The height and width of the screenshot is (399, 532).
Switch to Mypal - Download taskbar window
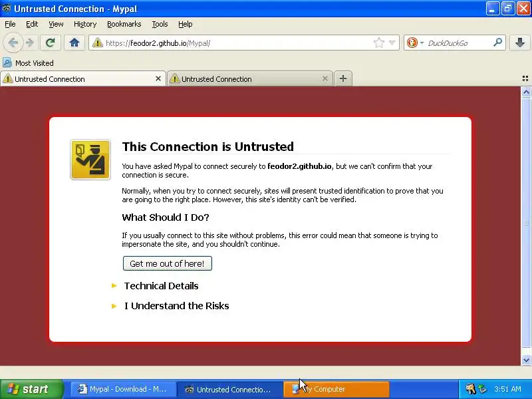click(124, 389)
